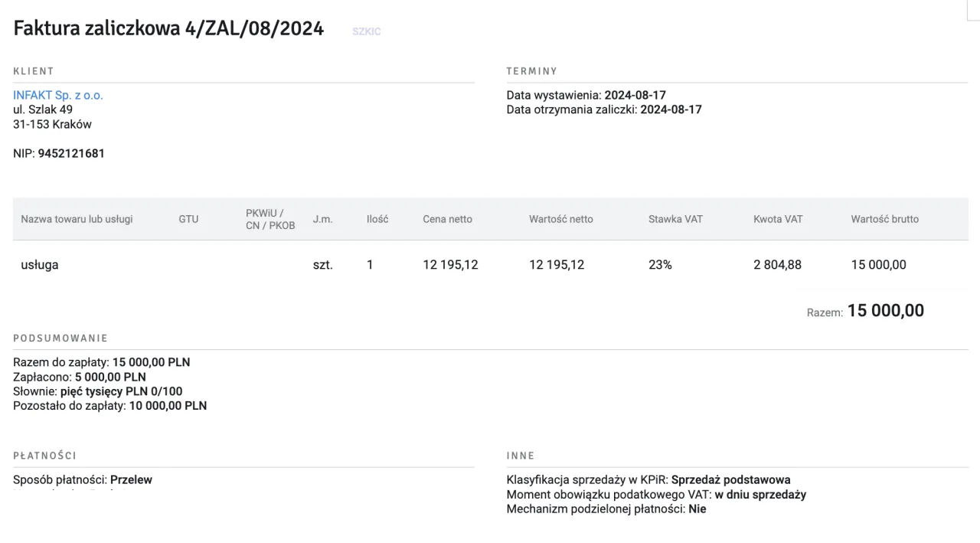Click the GTU column header
980x543 pixels.
click(188, 219)
